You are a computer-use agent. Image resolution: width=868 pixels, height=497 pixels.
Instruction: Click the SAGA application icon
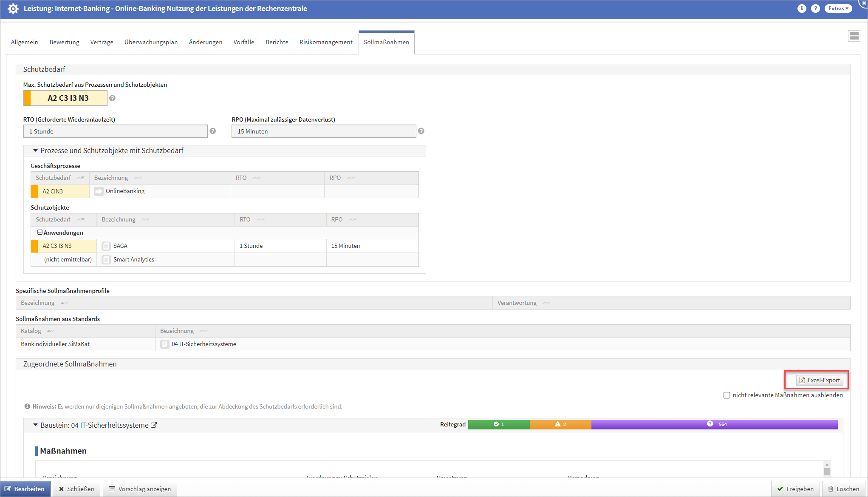click(x=106, y=246)
